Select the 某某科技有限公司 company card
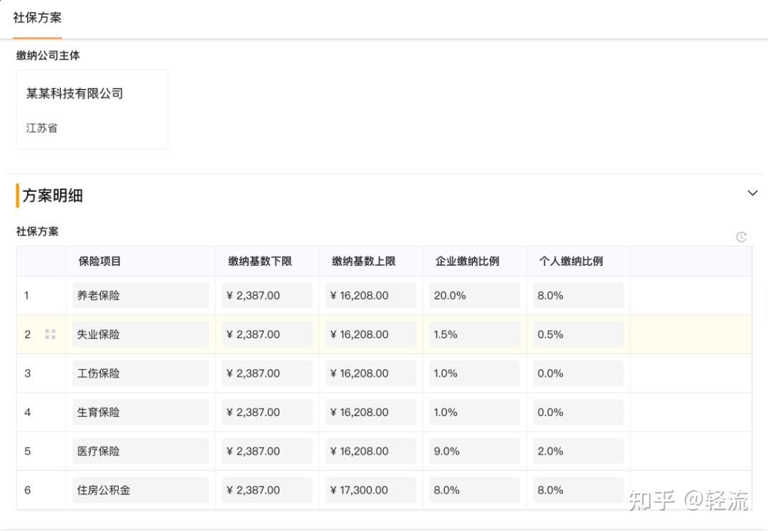The image size is (768, 532). click(x=92, y=109)
